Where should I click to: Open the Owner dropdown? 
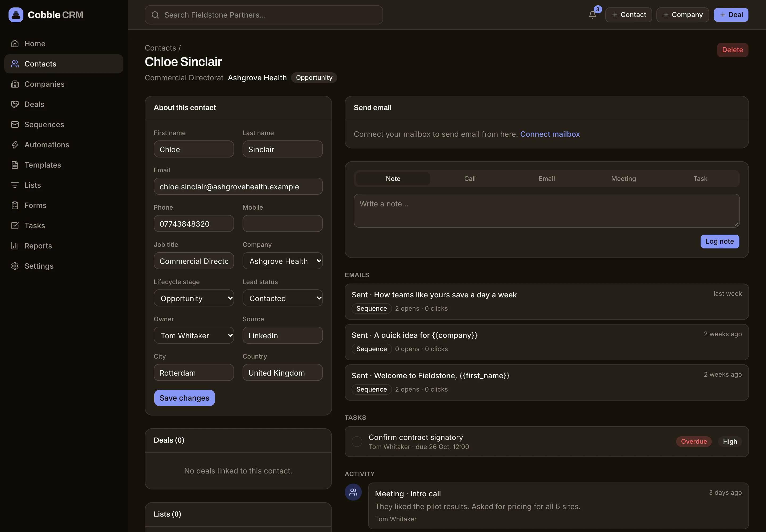[194, 335]
